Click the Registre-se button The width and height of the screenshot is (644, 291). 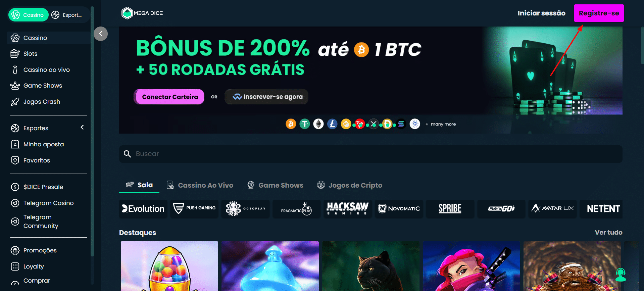click(599, 13)
